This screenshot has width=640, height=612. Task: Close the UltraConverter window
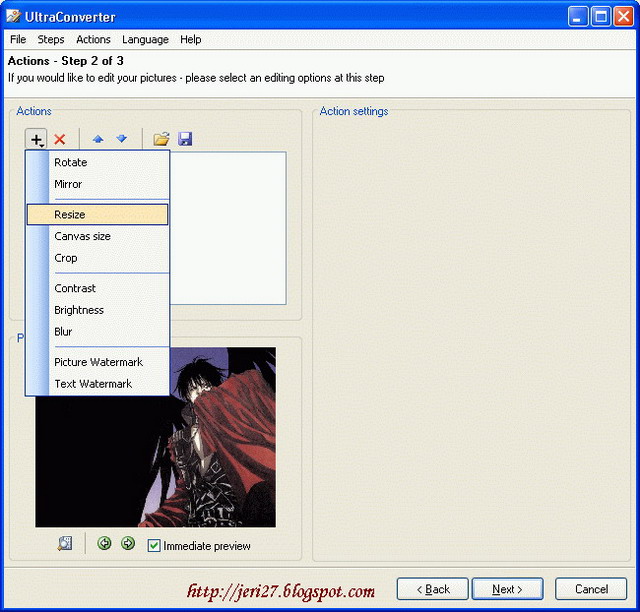(x=624, y=17)
